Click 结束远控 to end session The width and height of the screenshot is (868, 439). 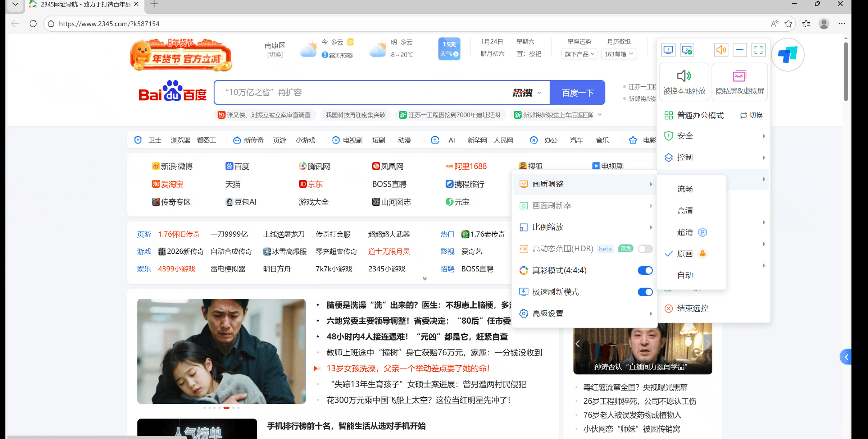692,308
